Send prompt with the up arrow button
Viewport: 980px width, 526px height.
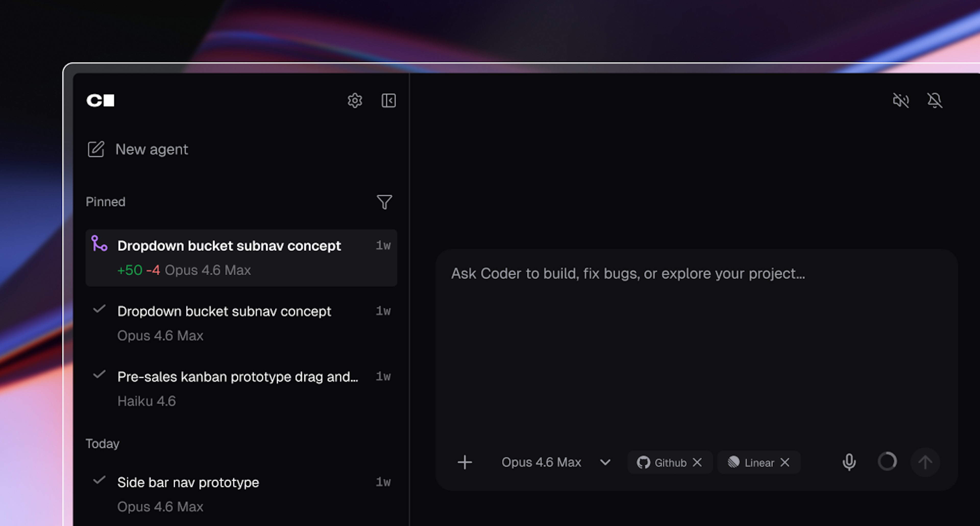925,462
